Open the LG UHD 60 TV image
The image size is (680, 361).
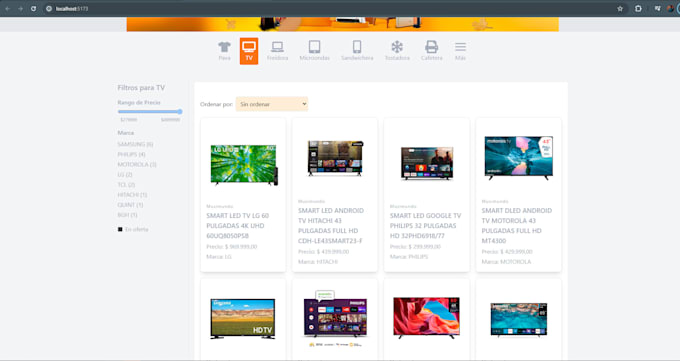tap(244, 165)
